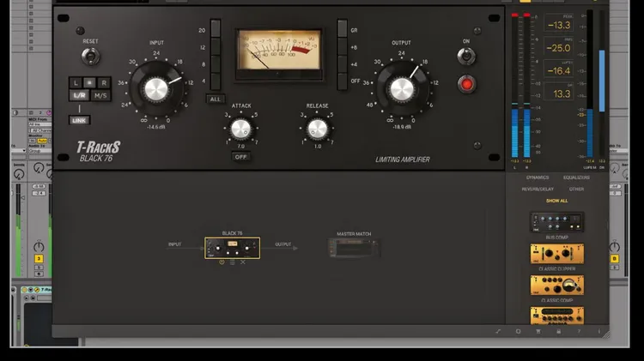Flip the RESET toggle switch
This screenshot has width=644, height=361.
(x=90, y=57)
